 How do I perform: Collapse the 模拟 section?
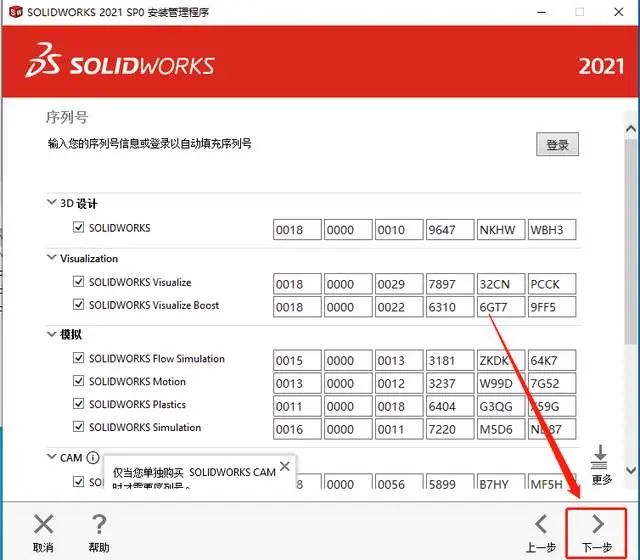click(x=51, y=334)
